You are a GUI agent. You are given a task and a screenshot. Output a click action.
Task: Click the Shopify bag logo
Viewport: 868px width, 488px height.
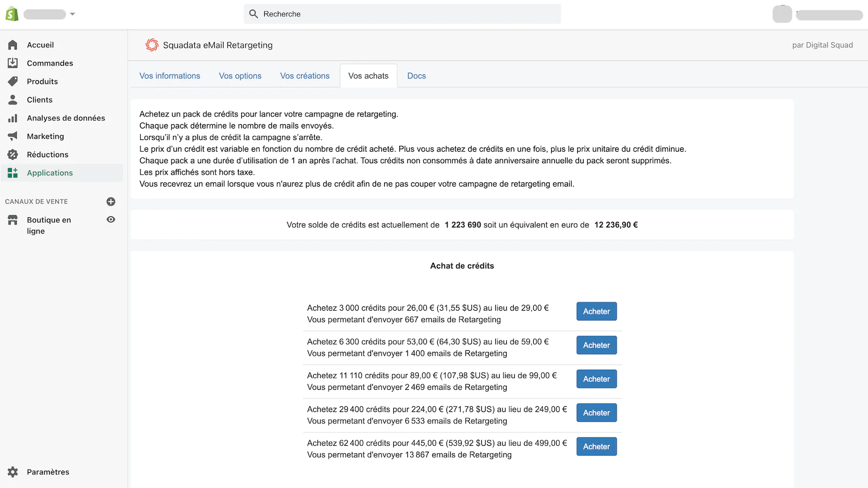(12, 14)
